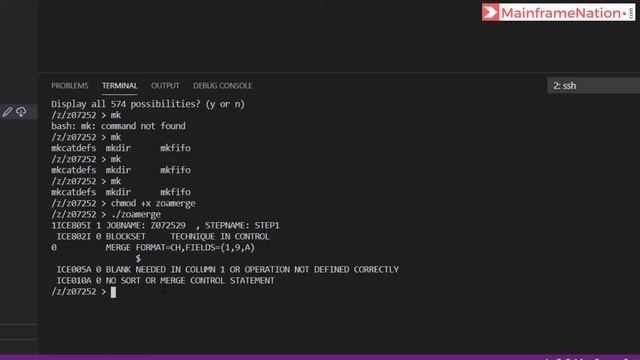This screenshot has width=640, height=360.
Task: Click the dollar sign error marker
Action: tap(138, 258)
